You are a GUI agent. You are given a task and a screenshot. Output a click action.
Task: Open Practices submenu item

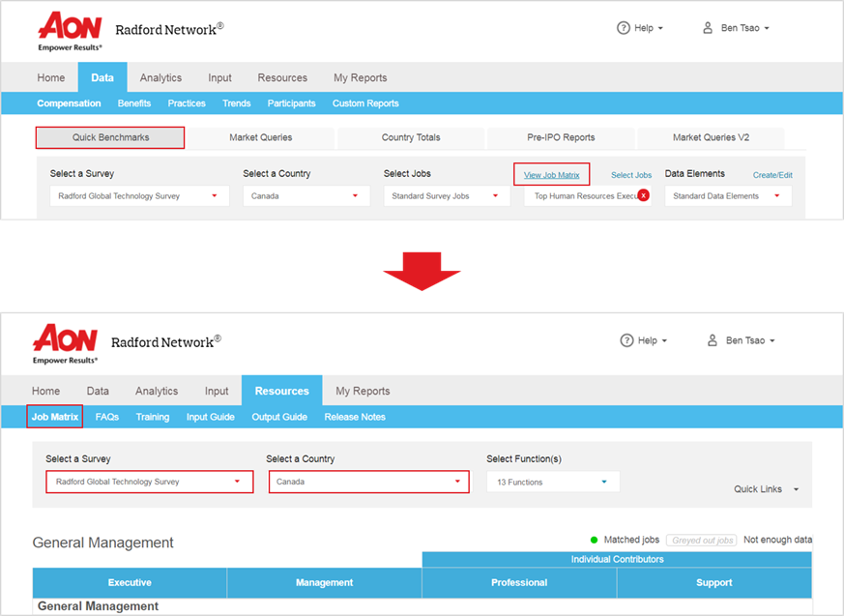[x=187, y=103]
